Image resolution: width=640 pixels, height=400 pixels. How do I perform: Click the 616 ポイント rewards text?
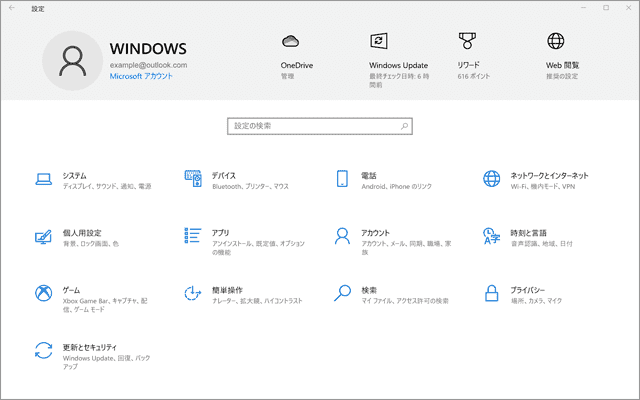tap(473, 76)
